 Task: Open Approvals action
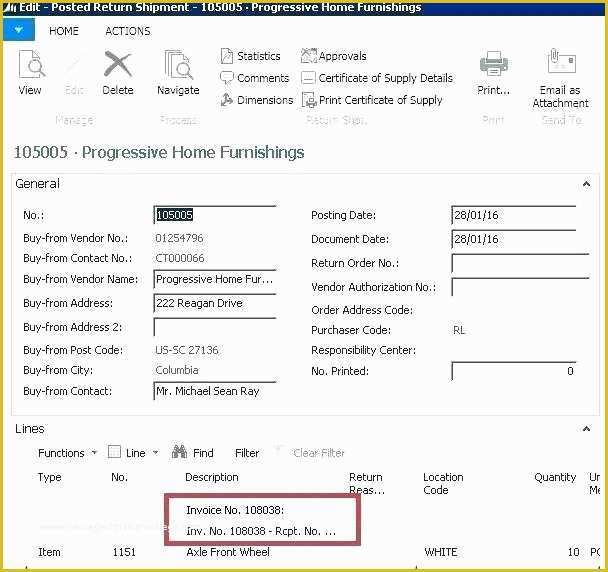click(x=333, y=56)
